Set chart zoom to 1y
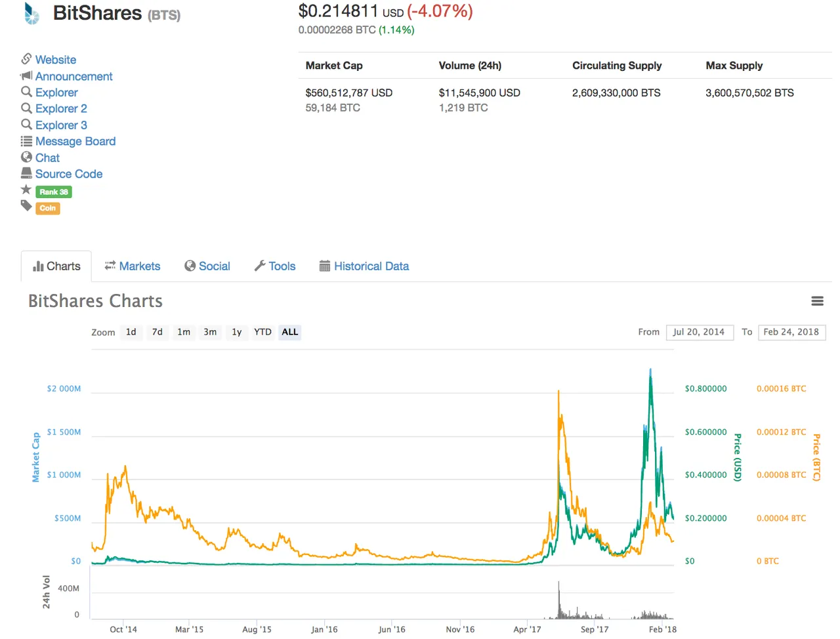 click(x=237, y=332)
